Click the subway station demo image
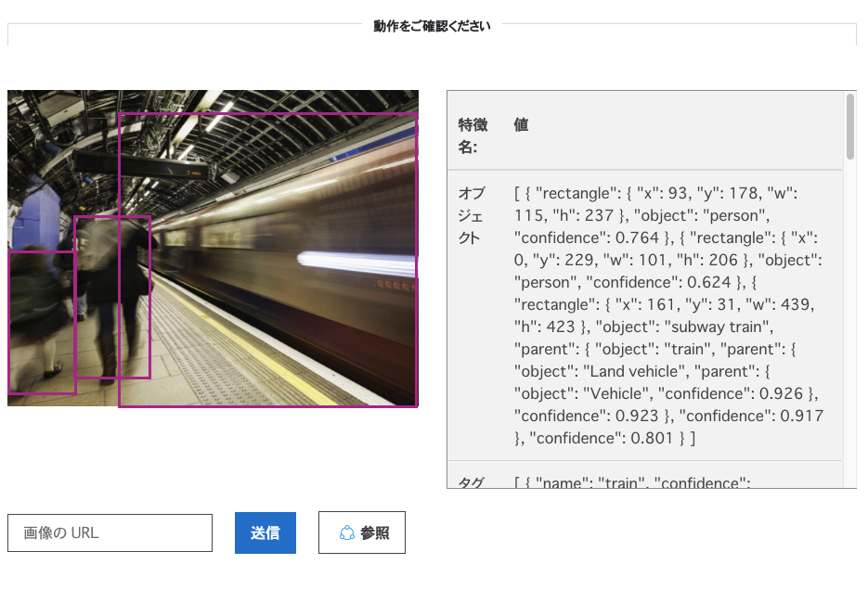The image size is (868, 590). (213, 249)
